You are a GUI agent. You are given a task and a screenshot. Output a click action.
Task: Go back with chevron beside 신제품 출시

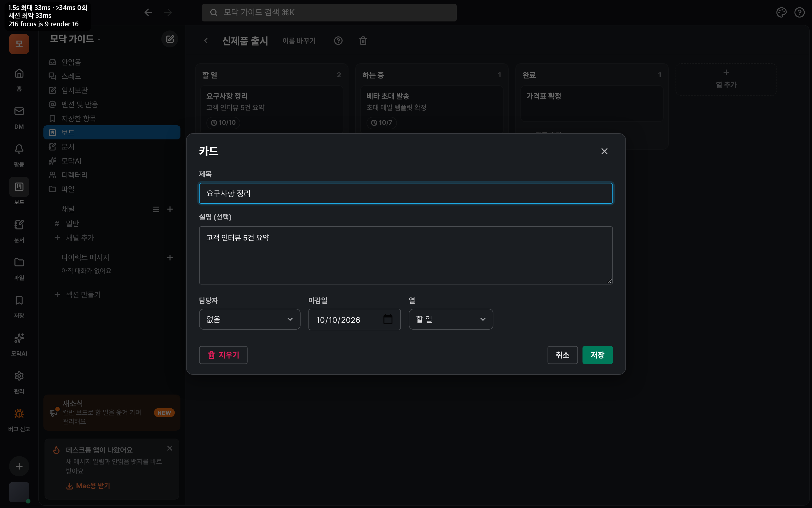pyautogui.click(x=206, y=41)
